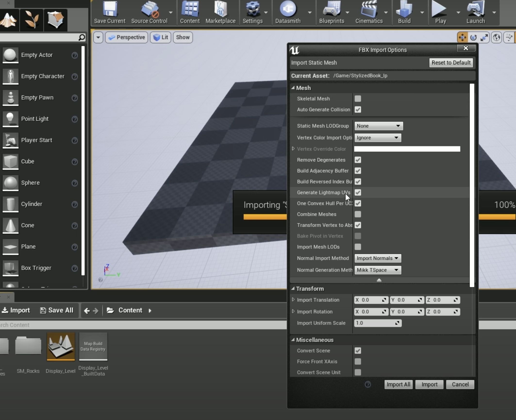Open the Perspective viewport menu
Image resolution: width=516 pixels, height=420 pixels.
[x=126, y=37]
